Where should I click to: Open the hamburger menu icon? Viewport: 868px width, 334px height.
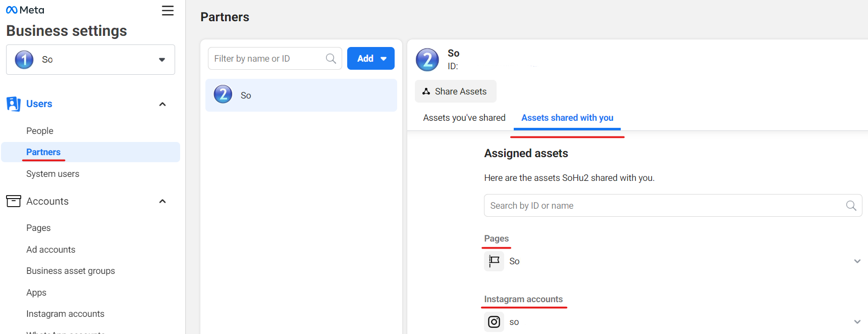click(x=168, y=11)
